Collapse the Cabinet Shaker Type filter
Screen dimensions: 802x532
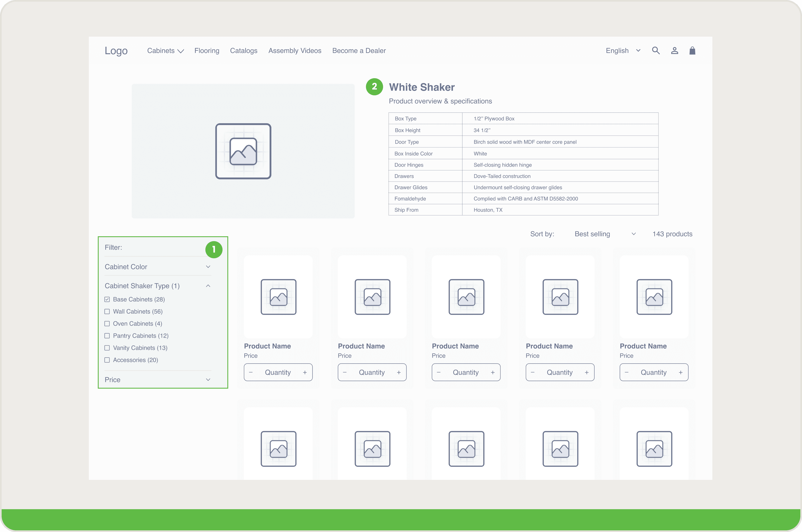(208, 286)
